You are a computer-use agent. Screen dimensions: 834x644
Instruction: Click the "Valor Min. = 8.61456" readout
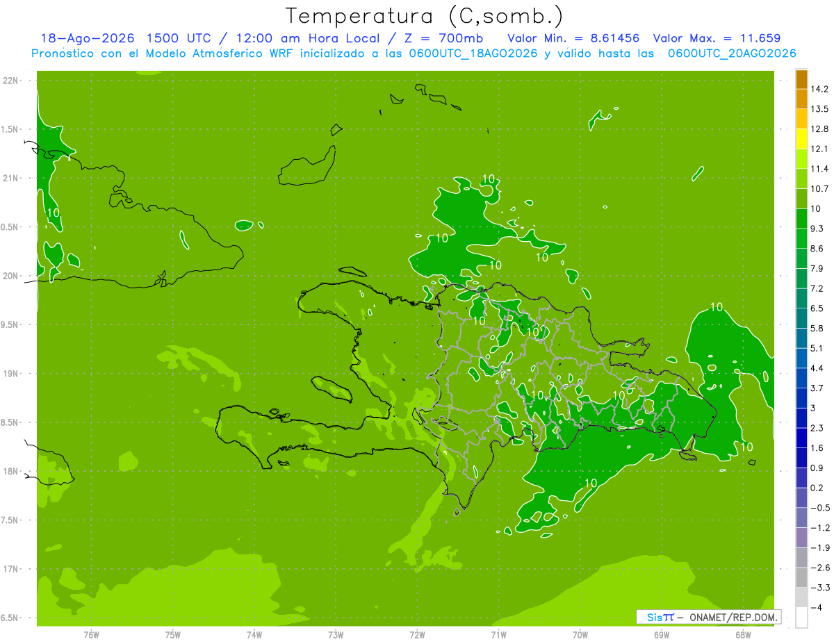pyautogui.click(x=573, y=38)
